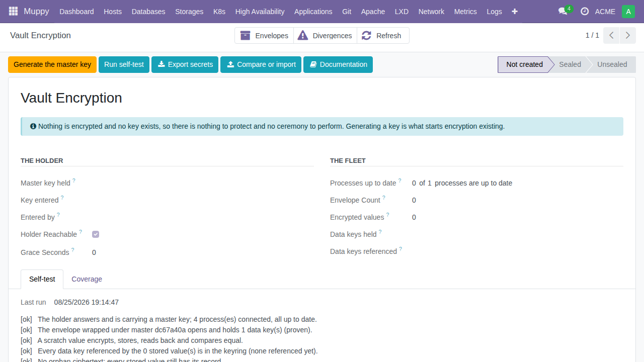Open the Divergences stat button
644x362 pixels.
[325, 35]
